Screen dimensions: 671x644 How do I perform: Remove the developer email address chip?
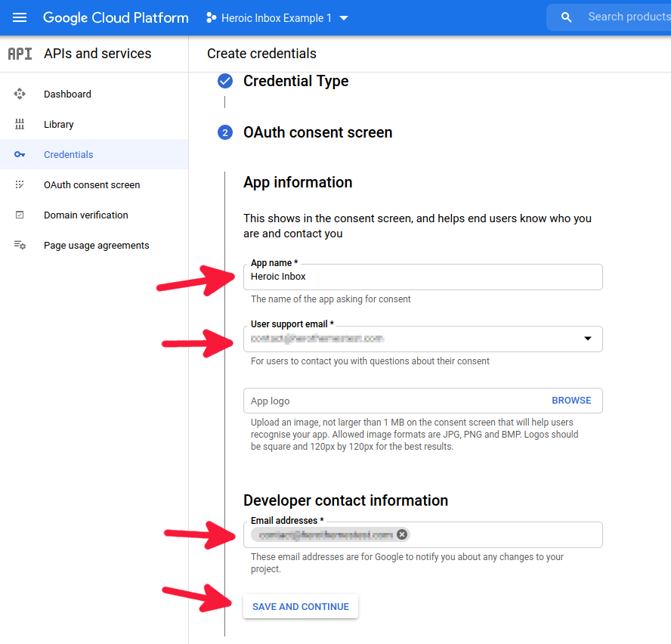(x=401, y=534)
